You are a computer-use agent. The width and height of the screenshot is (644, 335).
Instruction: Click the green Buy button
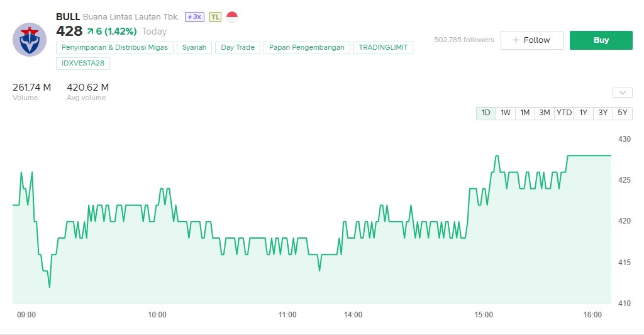coord(601,40)
